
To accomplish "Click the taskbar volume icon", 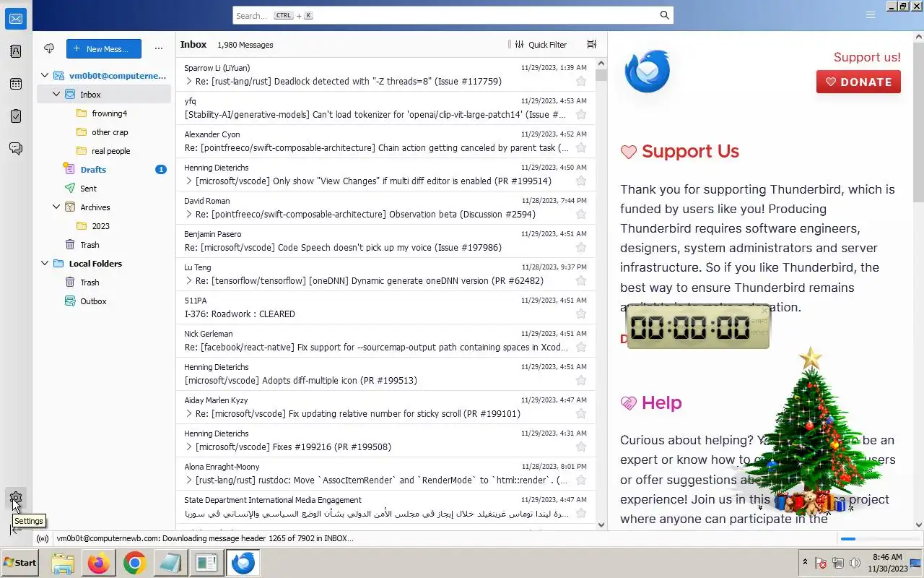I will (x=855, y=563).
